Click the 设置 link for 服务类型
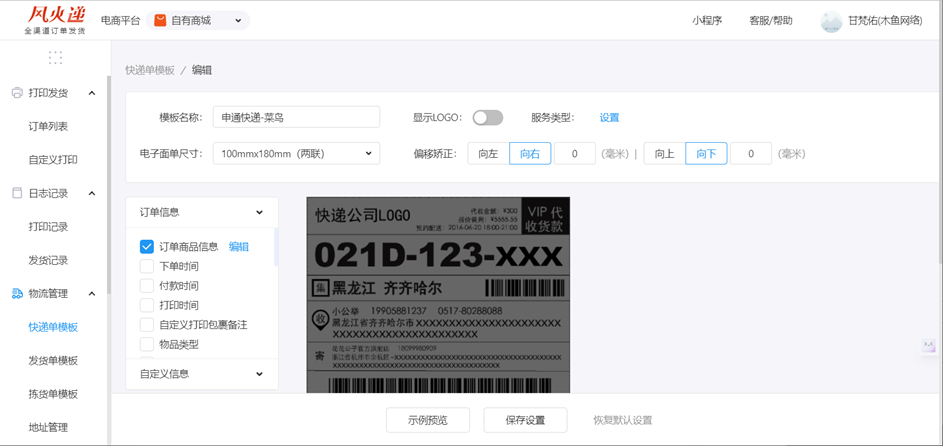Screen dimensions: 943x446 [609, 118]
